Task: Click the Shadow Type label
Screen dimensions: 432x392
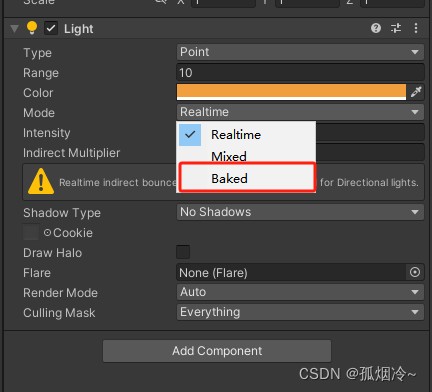Action: pos(62,213)
